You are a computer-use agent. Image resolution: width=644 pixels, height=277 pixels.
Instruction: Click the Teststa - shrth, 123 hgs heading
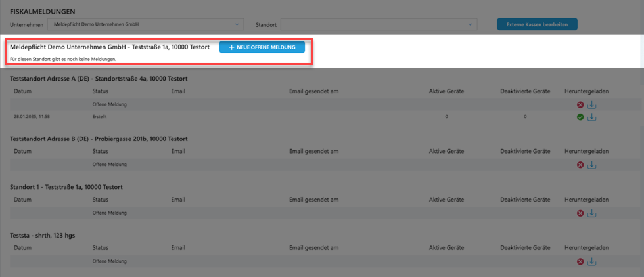click(x=42, y=236)
